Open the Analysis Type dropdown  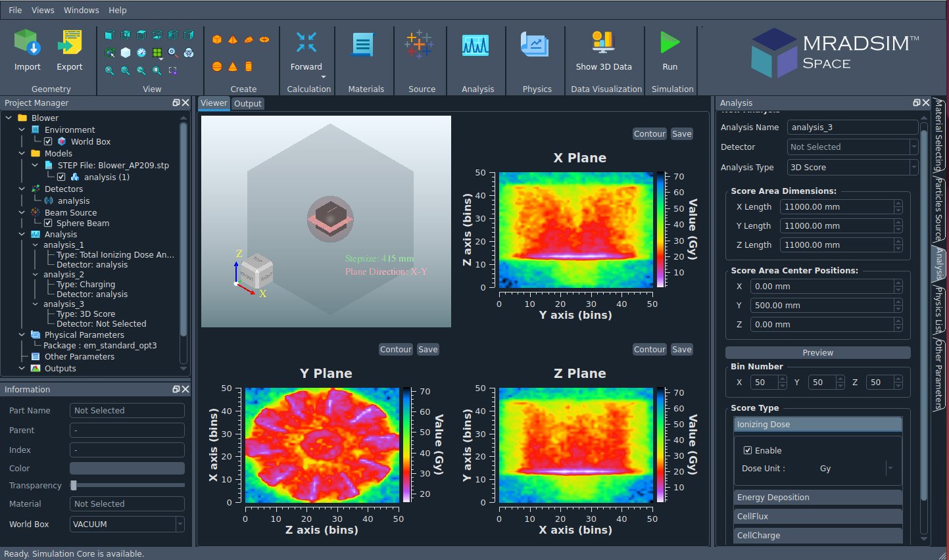852,167
